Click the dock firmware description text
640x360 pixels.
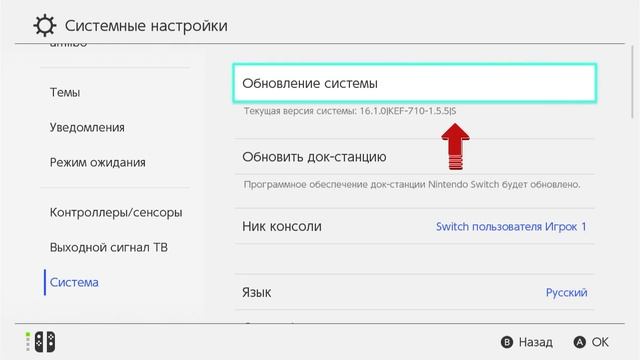coord(412,184)
